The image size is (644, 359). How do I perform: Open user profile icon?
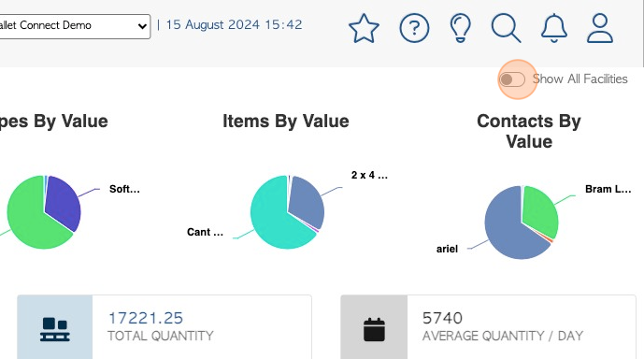[x=600, y=28]
